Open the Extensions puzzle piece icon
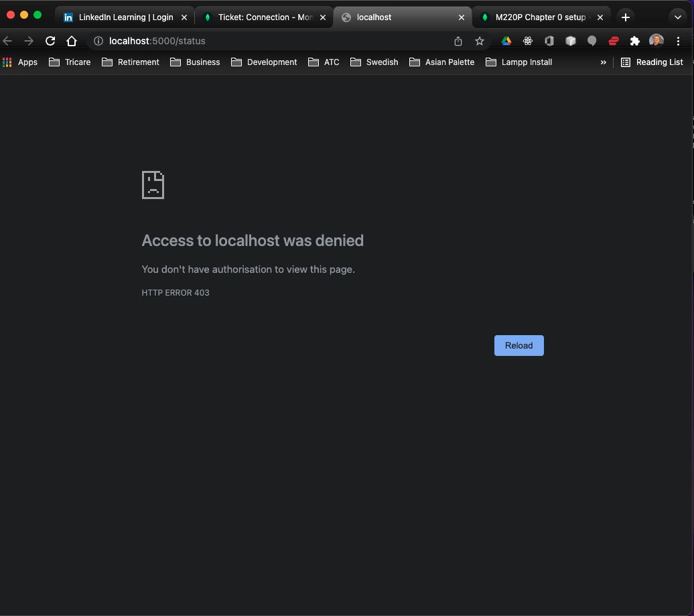 click(634, 41)
